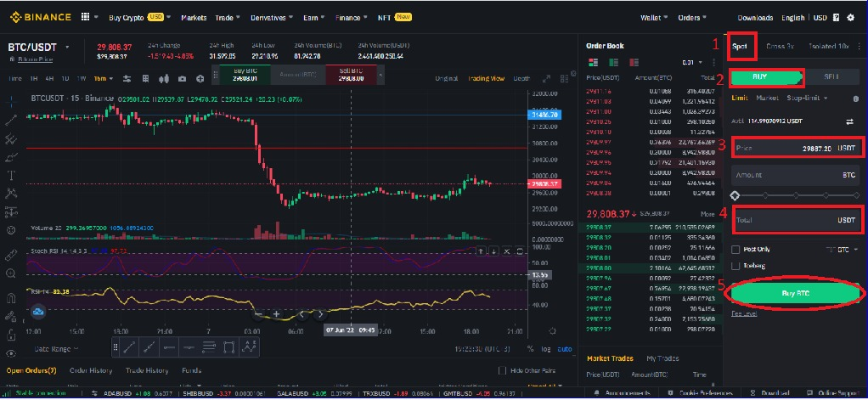
Task: Select the ruler measure tool
Action: pos(12,256)
